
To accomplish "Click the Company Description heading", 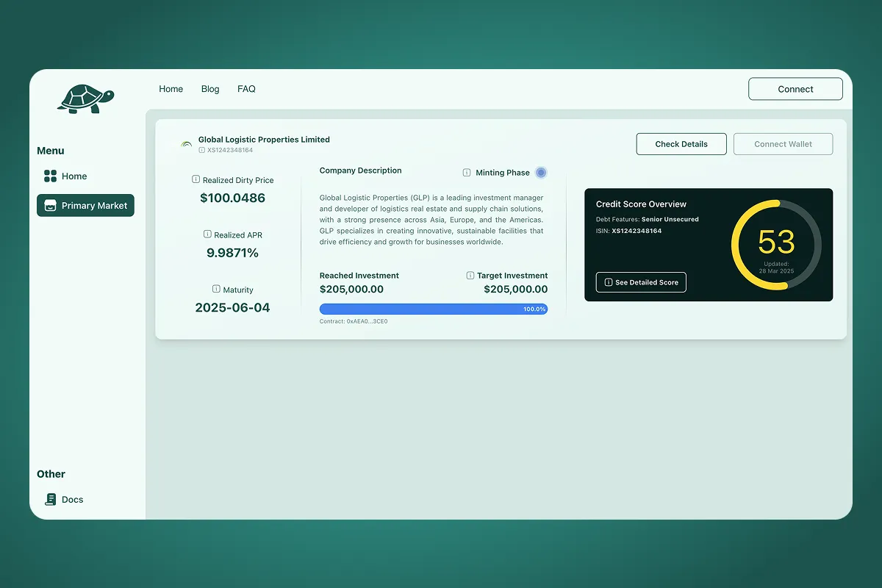I will (x=360, y=171).
